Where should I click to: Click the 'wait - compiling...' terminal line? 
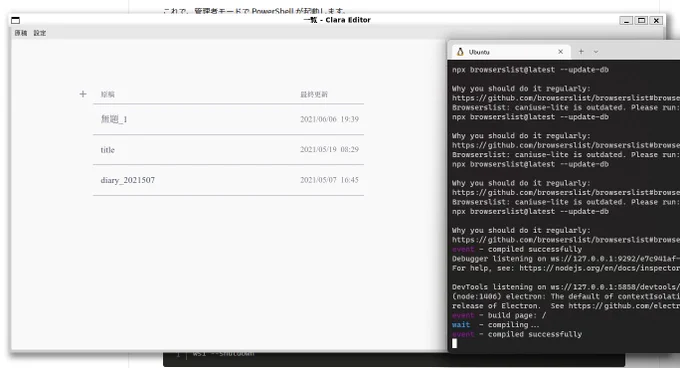point(495,325)
